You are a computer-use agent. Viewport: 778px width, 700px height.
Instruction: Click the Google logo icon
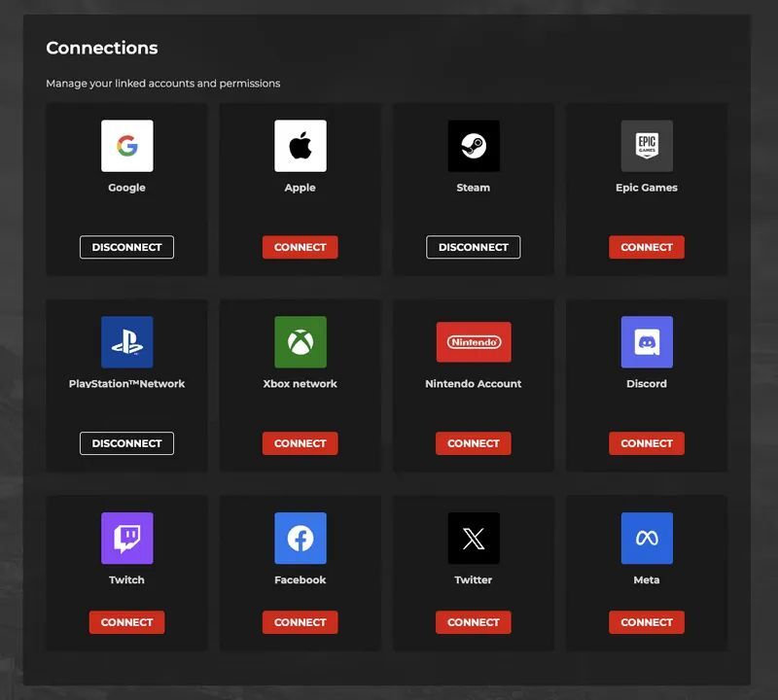[127, 146]
